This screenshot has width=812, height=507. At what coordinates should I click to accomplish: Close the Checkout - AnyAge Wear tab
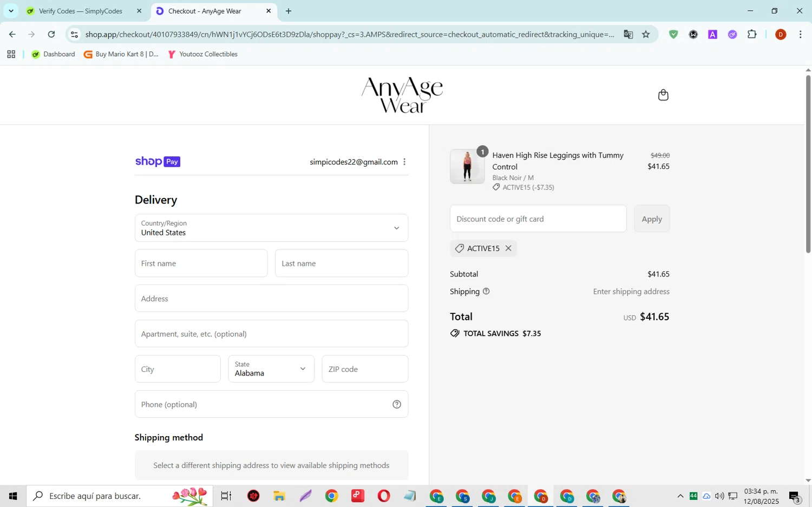pyautogui.click(x=269, y=11)
